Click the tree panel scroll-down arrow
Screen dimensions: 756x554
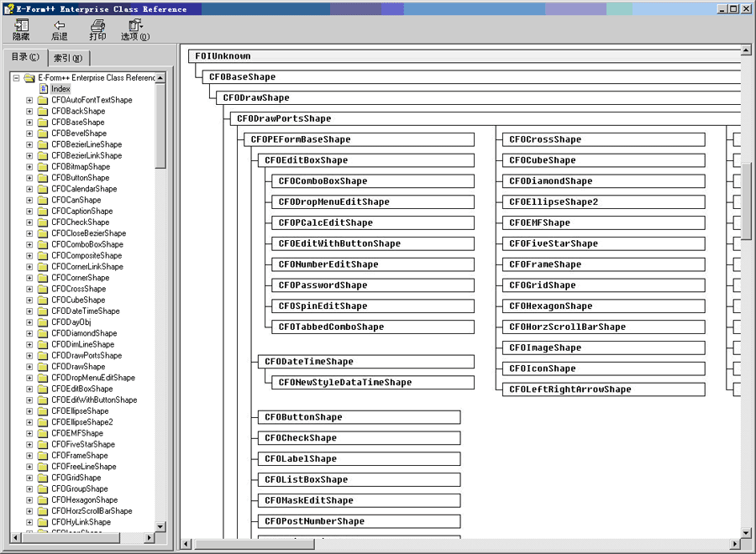[x=160, y=534]
